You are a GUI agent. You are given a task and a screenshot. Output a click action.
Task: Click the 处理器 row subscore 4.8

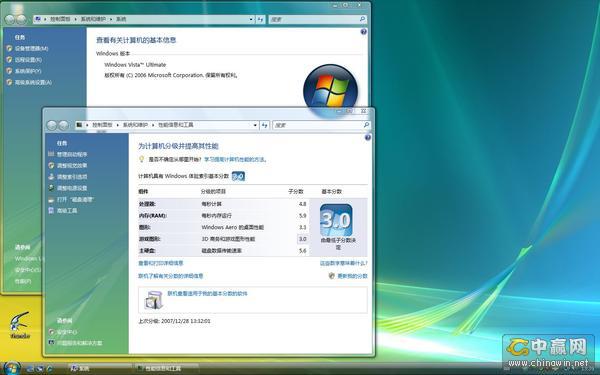point(302,204)
